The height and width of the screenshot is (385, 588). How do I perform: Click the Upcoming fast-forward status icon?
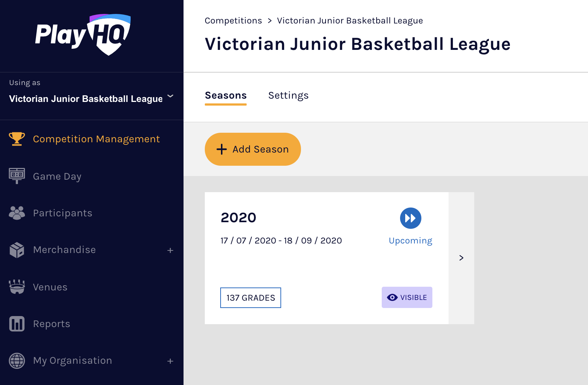[x=410, y=218]
